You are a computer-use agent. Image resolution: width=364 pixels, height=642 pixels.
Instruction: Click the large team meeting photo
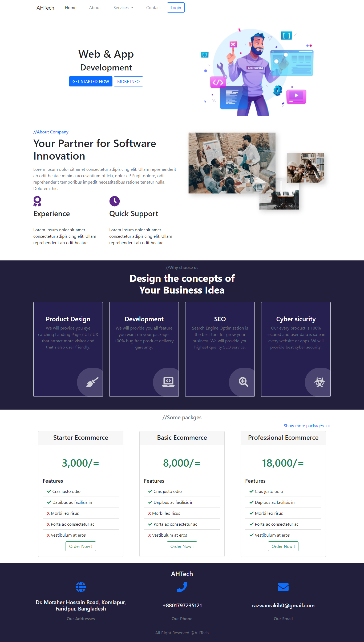click(x=232, y=163)
